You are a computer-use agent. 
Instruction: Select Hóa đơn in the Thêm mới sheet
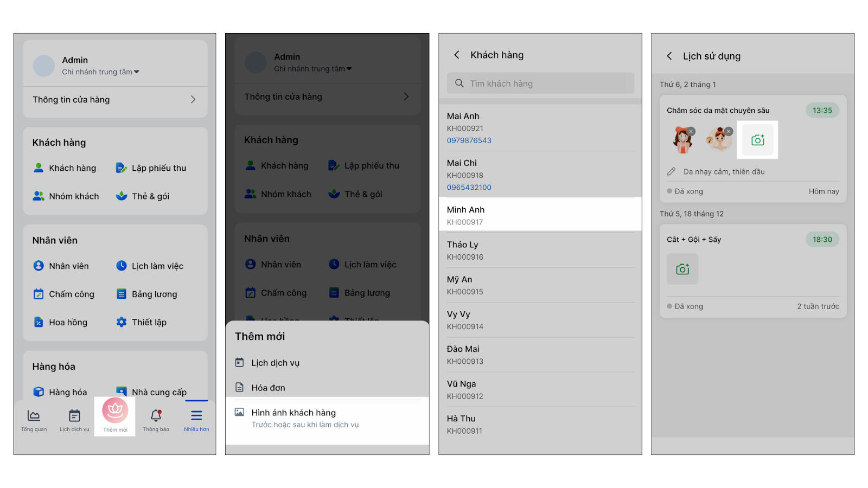pyautogui.click(x=268, y=388)
